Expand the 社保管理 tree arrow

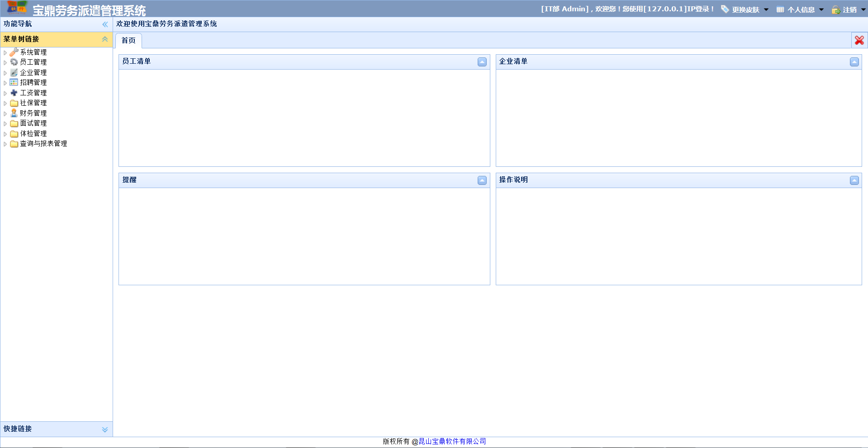point(5,104)
